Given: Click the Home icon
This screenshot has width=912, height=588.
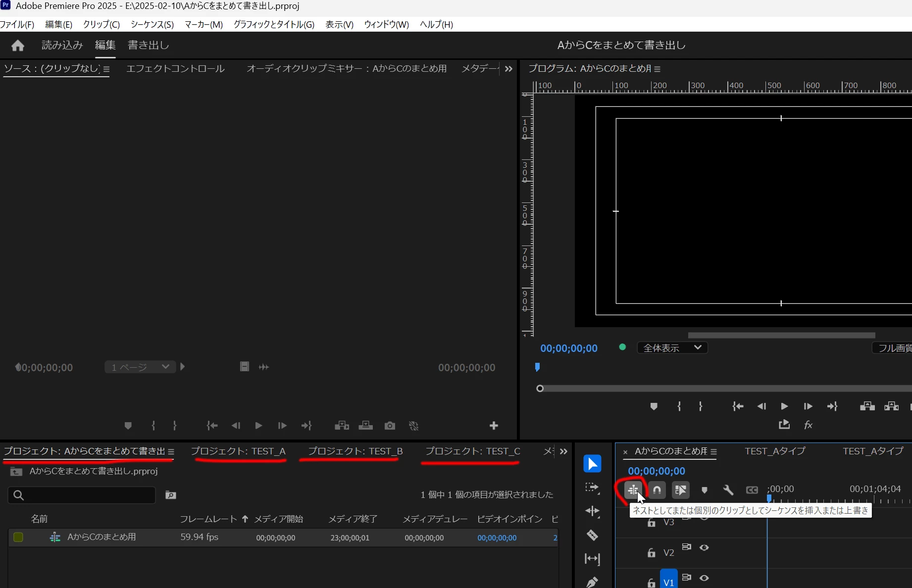Looking at the screenshot, I should coord(18,46).
